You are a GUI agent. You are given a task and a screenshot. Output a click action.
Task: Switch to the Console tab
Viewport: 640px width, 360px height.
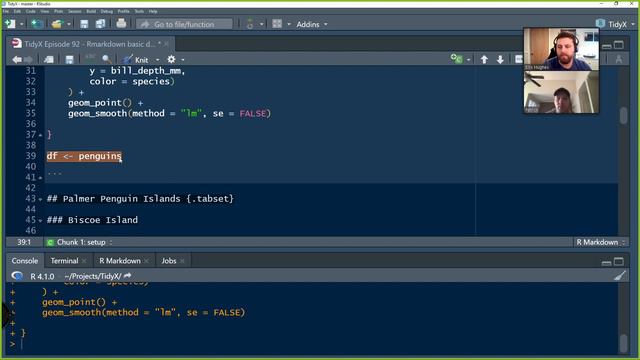(x=25, y=261)
